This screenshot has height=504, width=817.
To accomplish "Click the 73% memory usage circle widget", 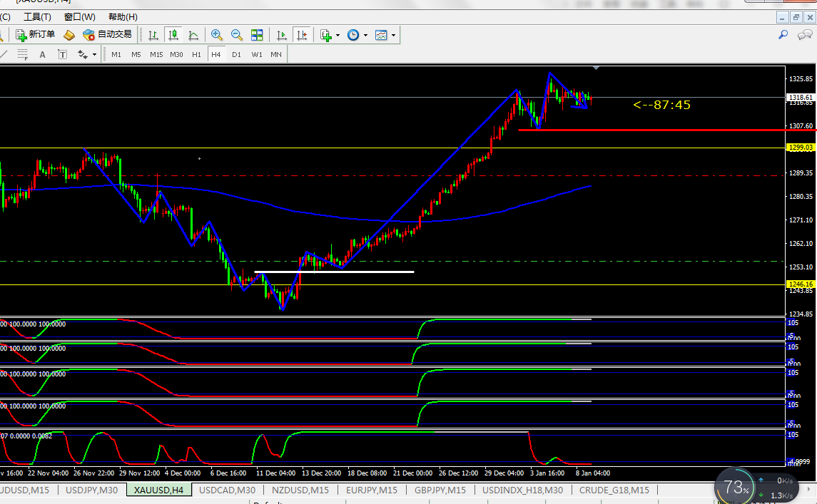I will (734, 488).
